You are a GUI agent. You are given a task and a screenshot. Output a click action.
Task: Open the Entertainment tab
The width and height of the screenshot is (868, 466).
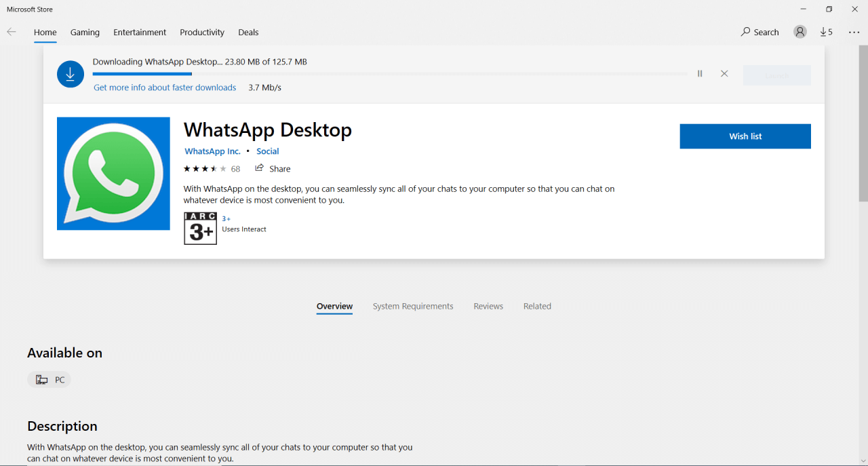point(140,33)
